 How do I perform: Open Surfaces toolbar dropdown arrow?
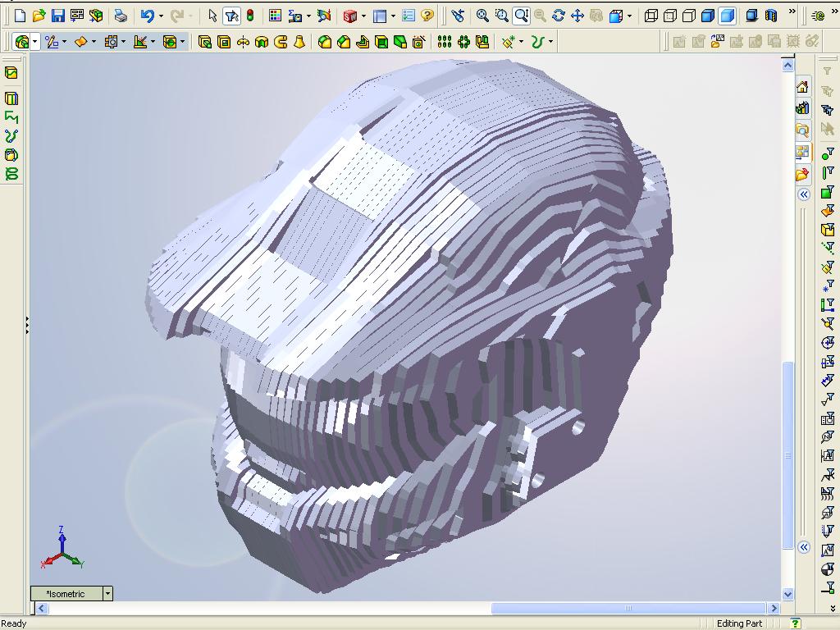click(94, 42)
